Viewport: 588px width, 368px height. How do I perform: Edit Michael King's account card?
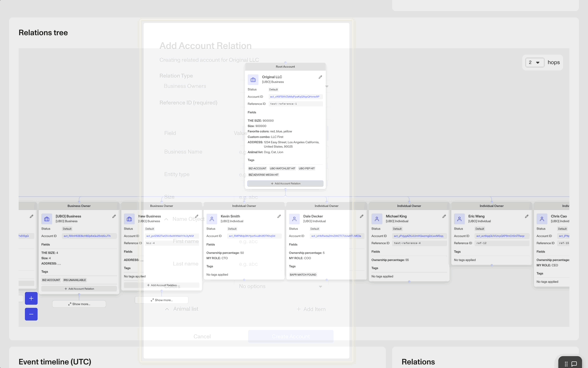pyautogui.click(x=444, y=216)
